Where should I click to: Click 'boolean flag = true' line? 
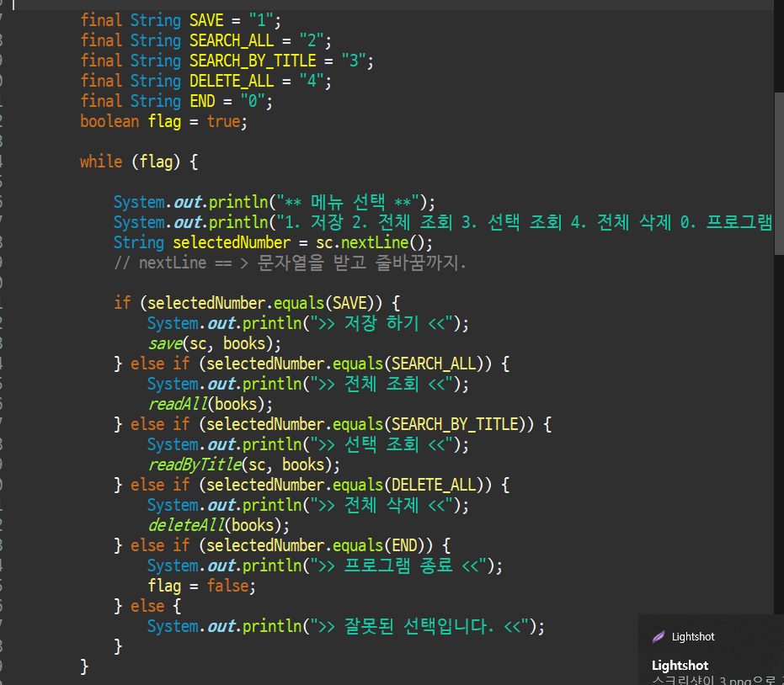163,121
